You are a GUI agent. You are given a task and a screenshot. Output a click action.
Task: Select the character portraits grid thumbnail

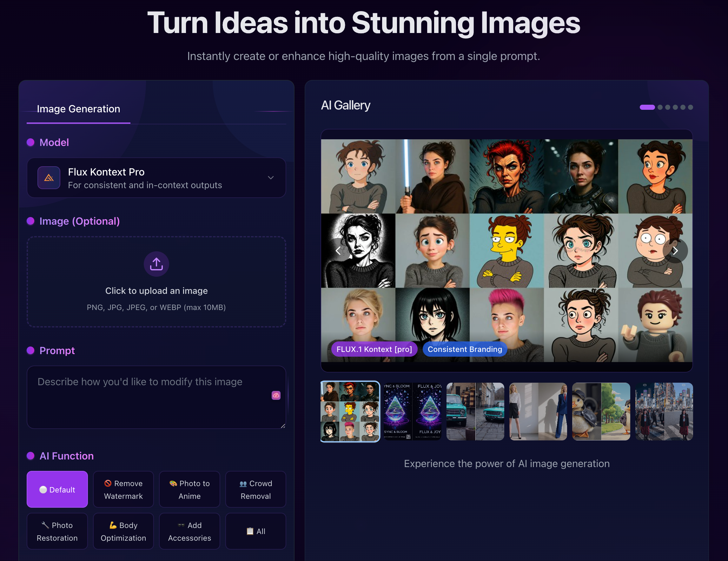pos(350,411)
